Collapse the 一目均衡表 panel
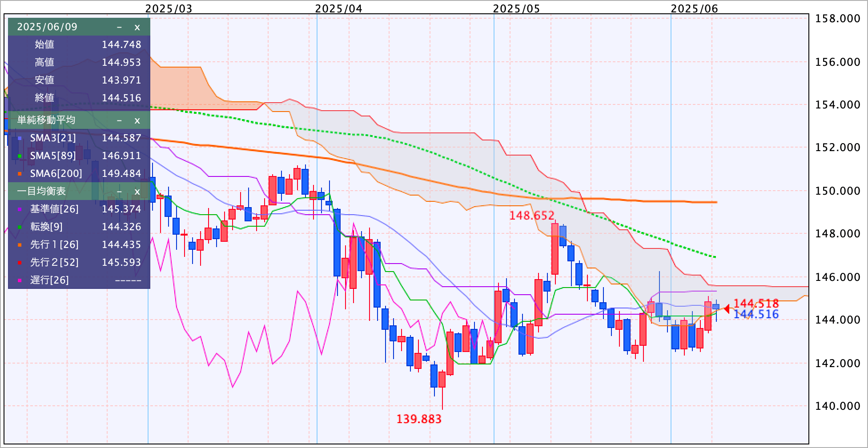 (119, 192)
